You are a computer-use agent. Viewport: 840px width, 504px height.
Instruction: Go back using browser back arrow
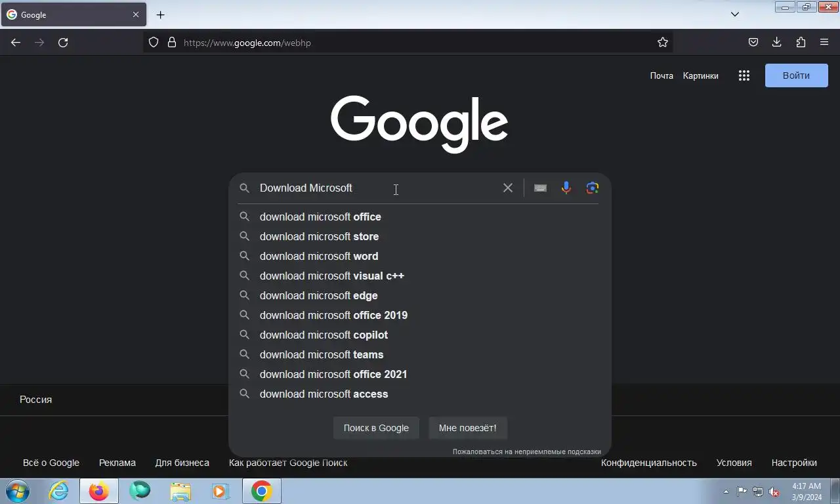[16, 43]
